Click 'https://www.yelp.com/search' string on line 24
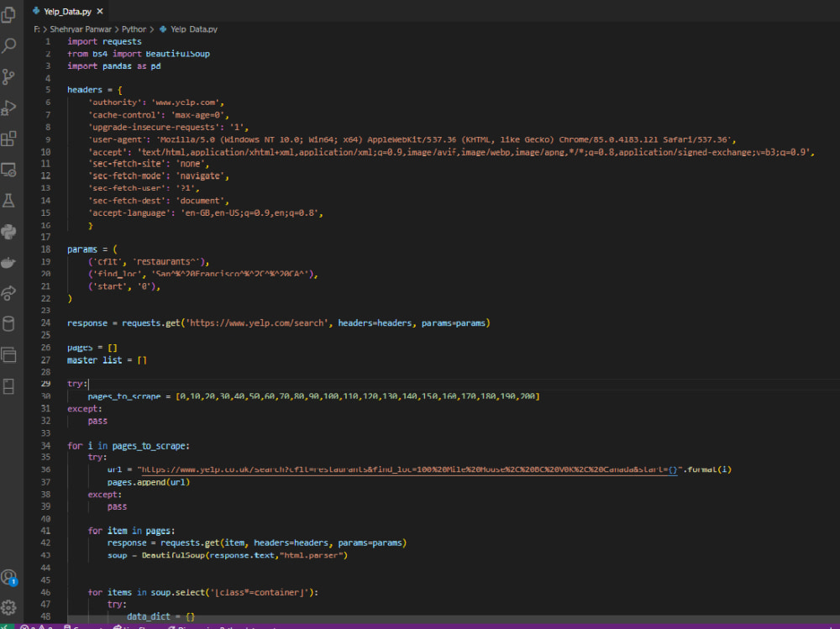Image resolution: width=840 pixels, height=629 pixels. [256, 323]
